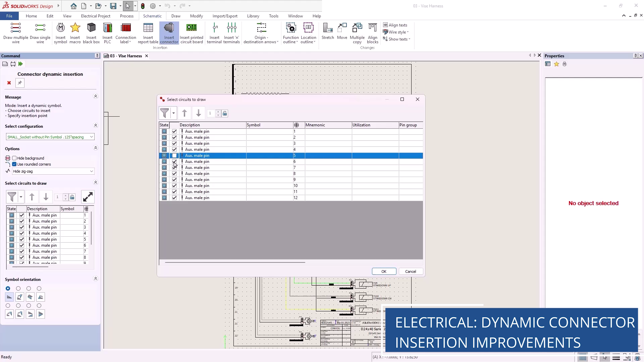Image resolution: width=644 pixels, height=362 pixels.
Task: Expand circuits list with diagonal arrows icon
Action: [88, 197]
